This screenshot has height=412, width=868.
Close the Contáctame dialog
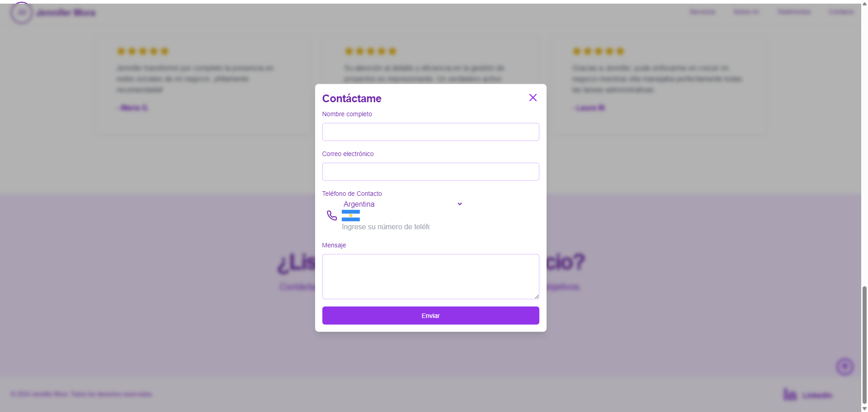click(533, 98)
